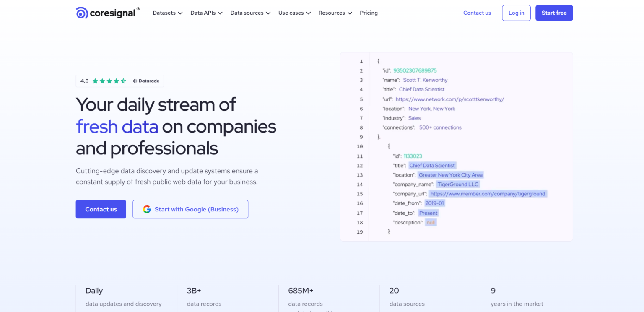Open the Contact us header link
The height and width of the screenshot is (312, 644).
477,13
